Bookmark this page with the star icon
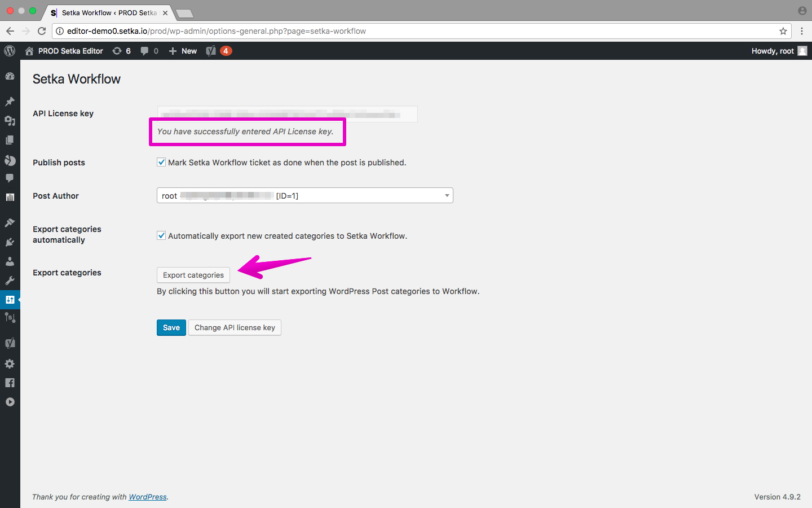 [x=783, y=31]
